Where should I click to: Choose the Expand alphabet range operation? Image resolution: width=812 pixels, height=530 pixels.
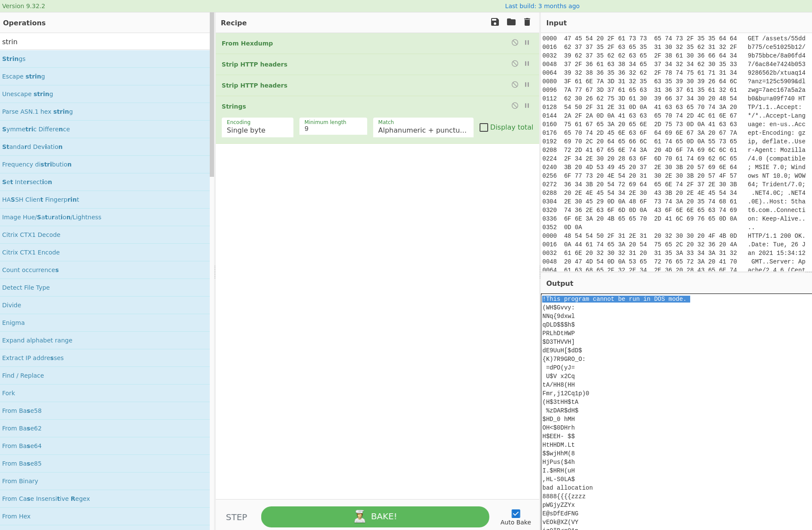coord(105,340)
